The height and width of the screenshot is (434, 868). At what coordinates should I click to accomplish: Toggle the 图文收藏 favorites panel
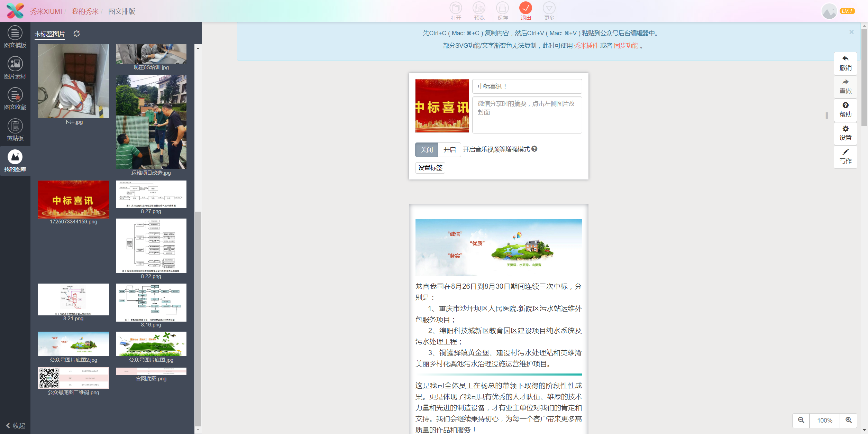(15, 99)
